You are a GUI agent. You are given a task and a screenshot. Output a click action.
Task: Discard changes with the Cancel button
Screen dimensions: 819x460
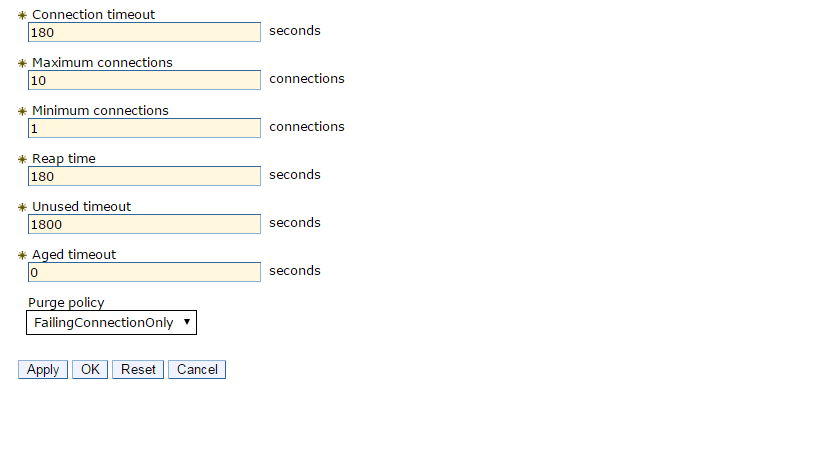click(197, 370)
